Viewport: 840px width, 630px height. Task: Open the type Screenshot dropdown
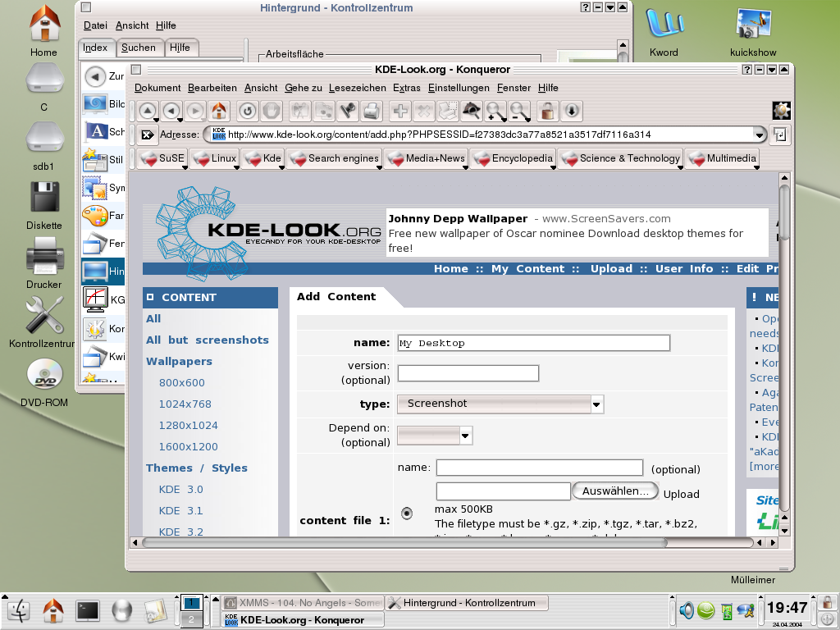pos(500,404)
